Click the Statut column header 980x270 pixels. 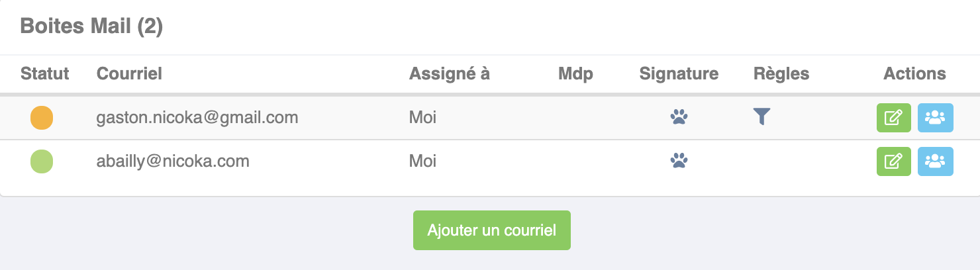click(45, 73)
